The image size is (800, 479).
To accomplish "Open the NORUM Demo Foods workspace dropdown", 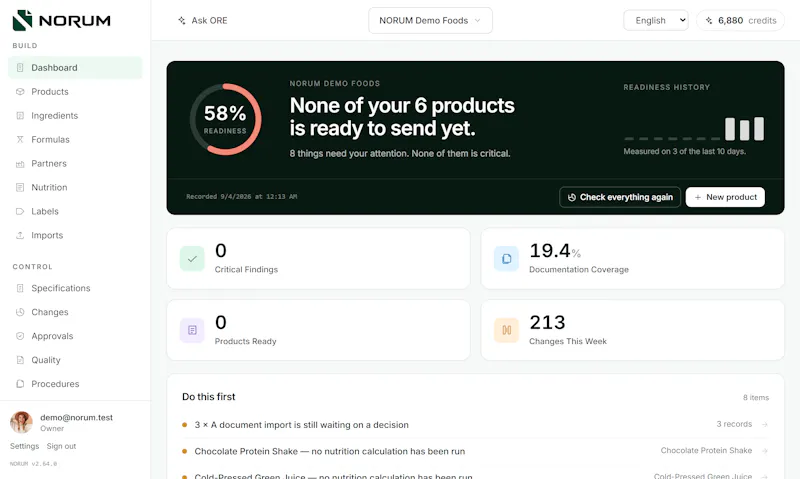I will 430,20.
